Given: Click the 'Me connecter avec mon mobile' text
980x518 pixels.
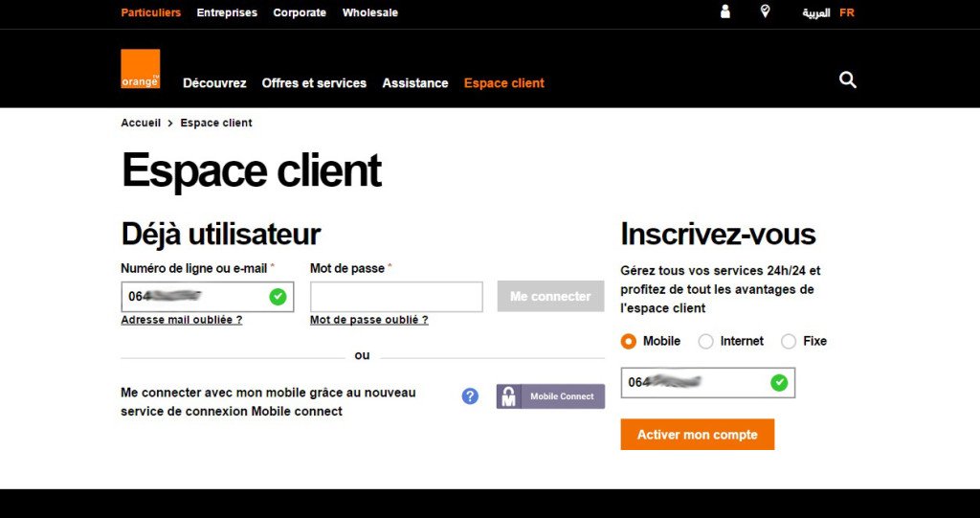Looking at the screenshot, I should point(268,402).
